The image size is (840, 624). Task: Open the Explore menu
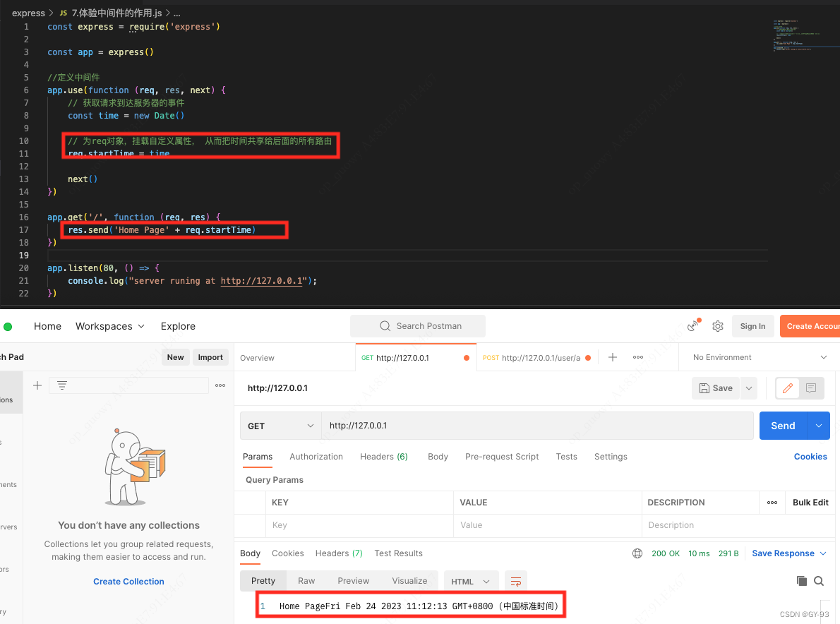point(178,326)
